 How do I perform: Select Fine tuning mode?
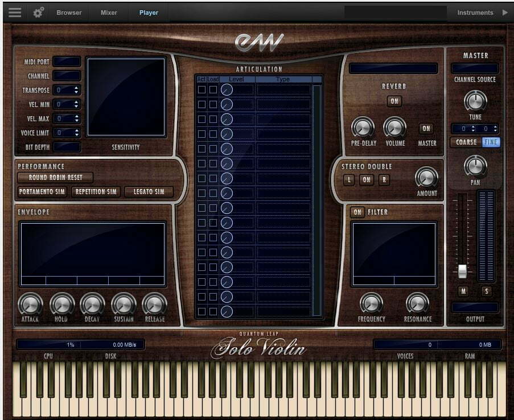491,142
